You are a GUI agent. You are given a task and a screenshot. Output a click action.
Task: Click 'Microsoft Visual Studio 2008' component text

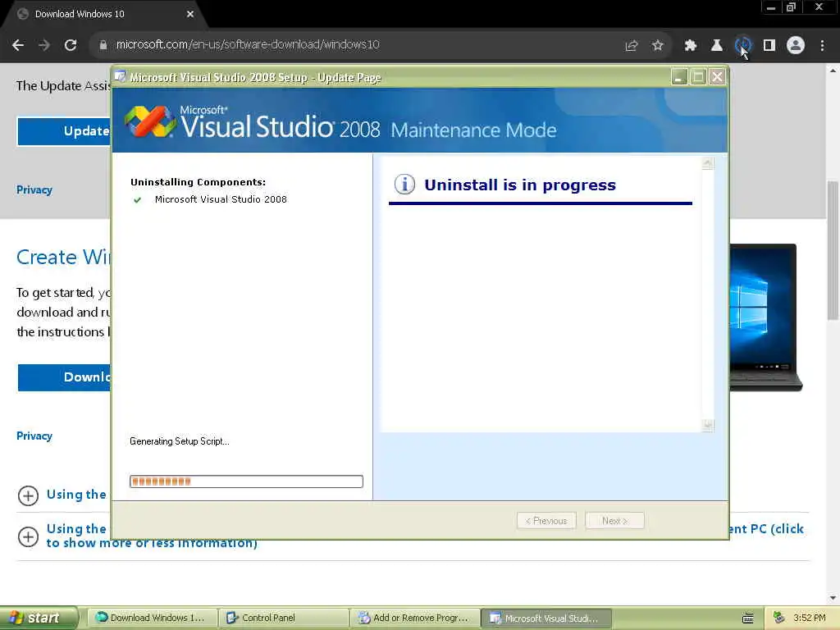(x=221, y=199)
